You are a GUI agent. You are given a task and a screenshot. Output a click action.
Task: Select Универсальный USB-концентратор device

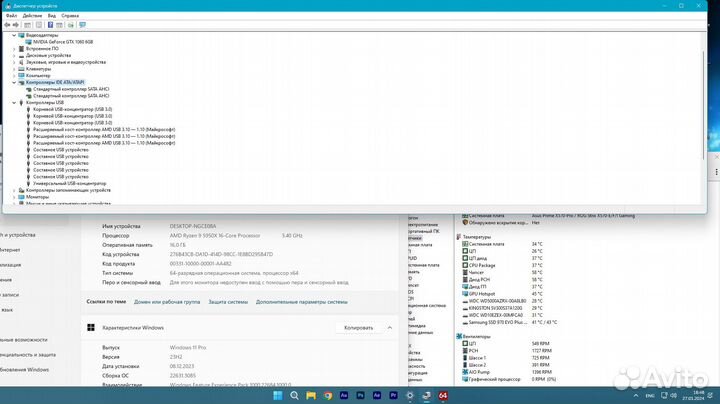(x=69, y=184)
